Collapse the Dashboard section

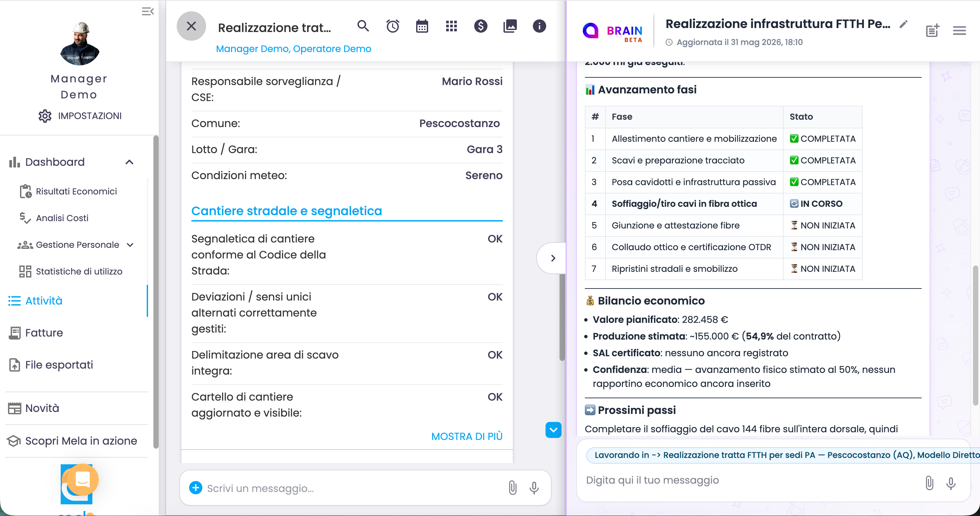tap(129, 162)
